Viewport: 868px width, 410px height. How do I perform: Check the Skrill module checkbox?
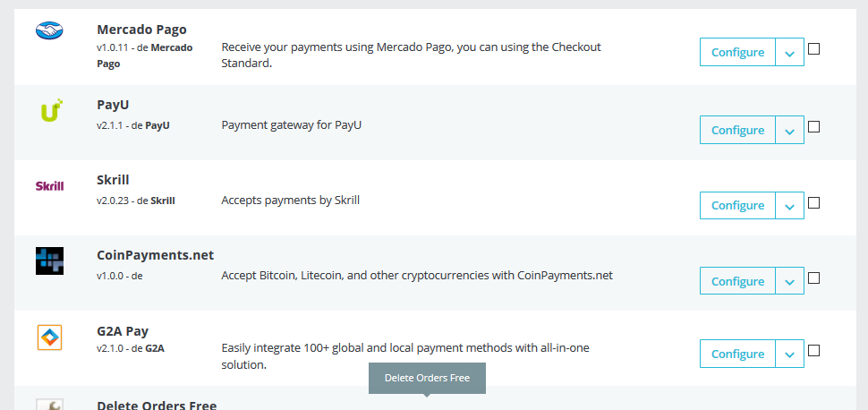pos(813,203)
